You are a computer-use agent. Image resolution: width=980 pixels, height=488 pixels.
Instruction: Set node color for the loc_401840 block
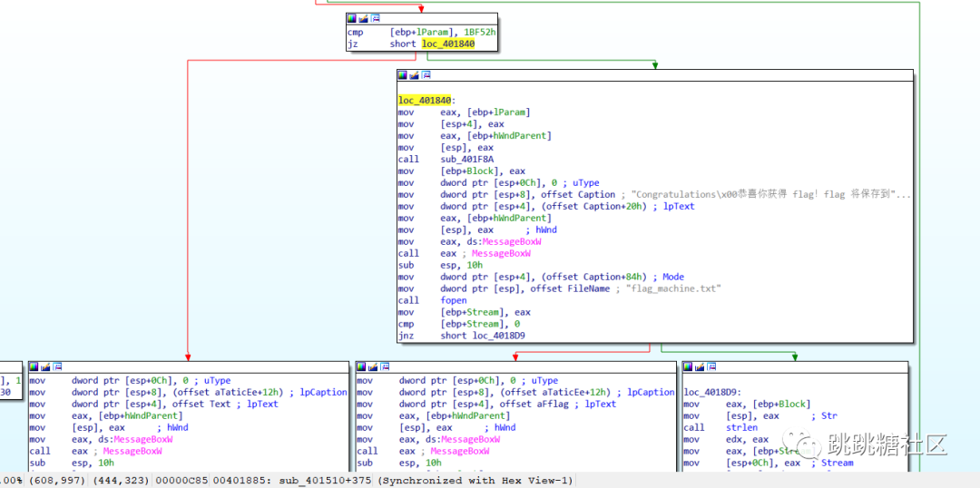(x=403, y=75)
